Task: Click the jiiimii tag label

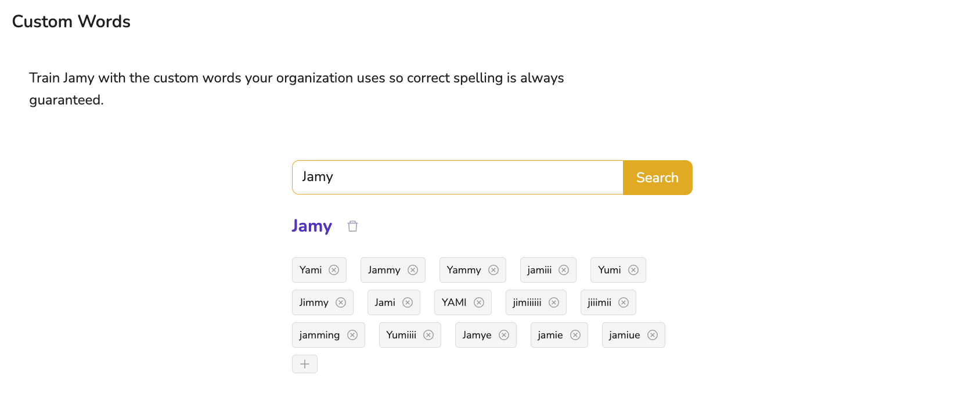Action: [x=599, y=302]
